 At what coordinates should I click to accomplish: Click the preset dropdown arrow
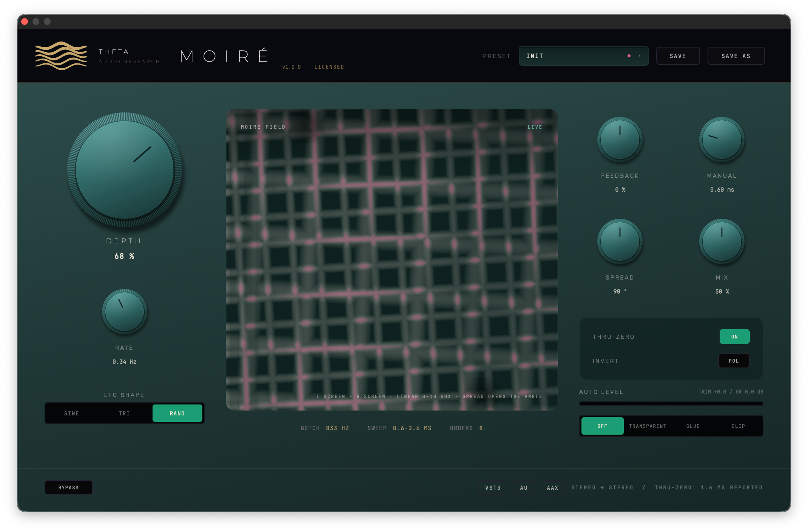tap(640, 56)
